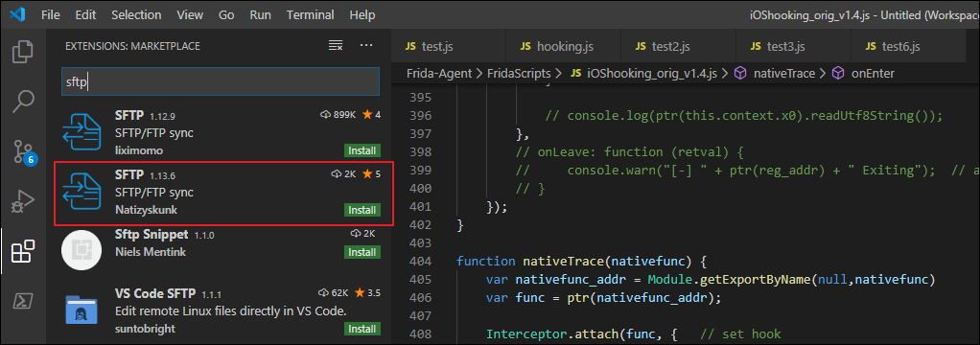This screenshot has height=345, width=980.
Task: Click iOShooking_orig_v1.4.js breadcrumb item
Action: (652, 73)
